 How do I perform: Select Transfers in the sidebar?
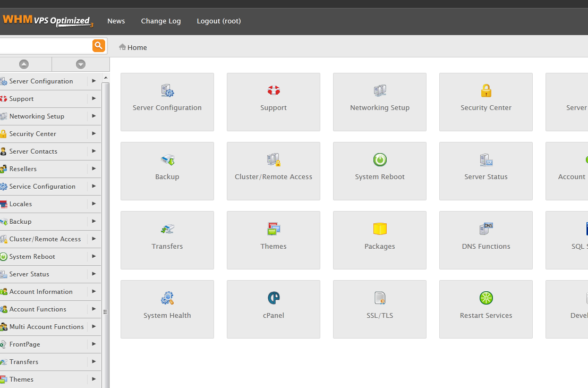point(23,362)
